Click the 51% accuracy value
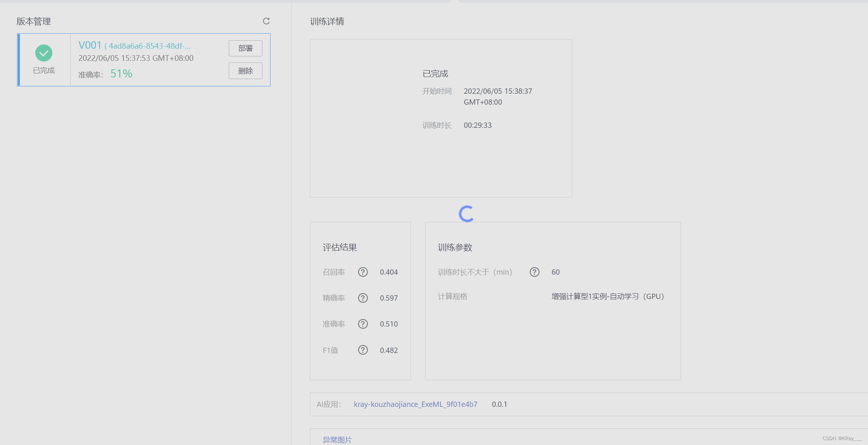The width and height of the screenshot is (868, 445). point(121,74)
